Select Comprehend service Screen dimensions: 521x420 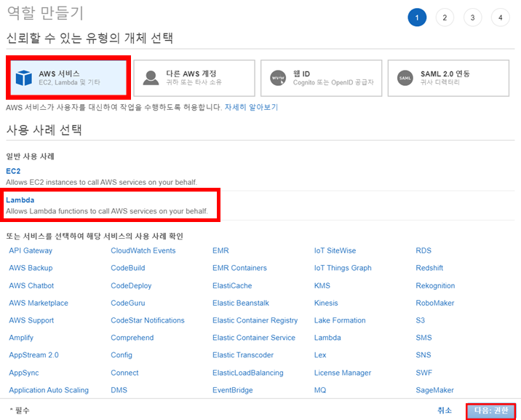coord(132,338)
